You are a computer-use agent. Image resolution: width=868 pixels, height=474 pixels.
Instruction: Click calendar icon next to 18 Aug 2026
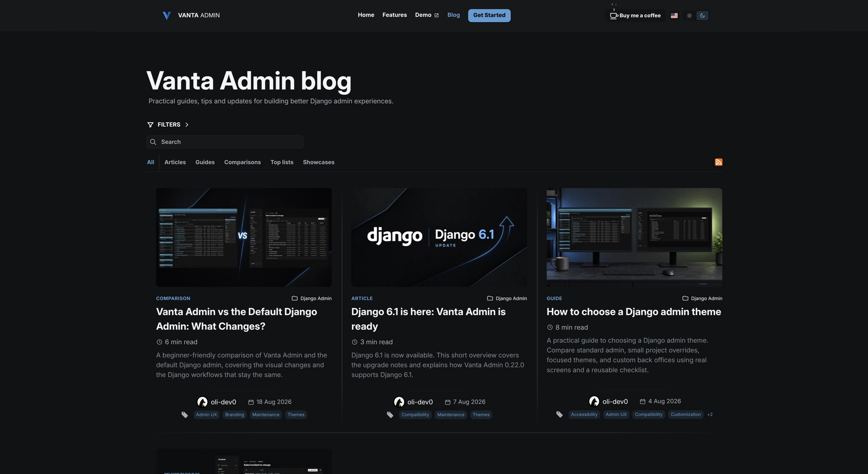pyautogui.click(x=251, y=402)
